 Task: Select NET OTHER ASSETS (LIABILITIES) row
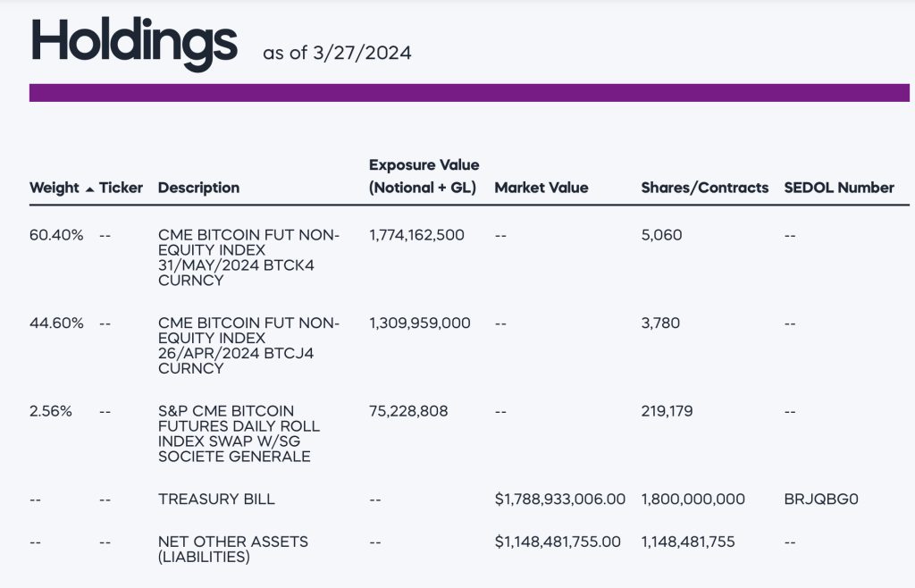coord(232,550)
